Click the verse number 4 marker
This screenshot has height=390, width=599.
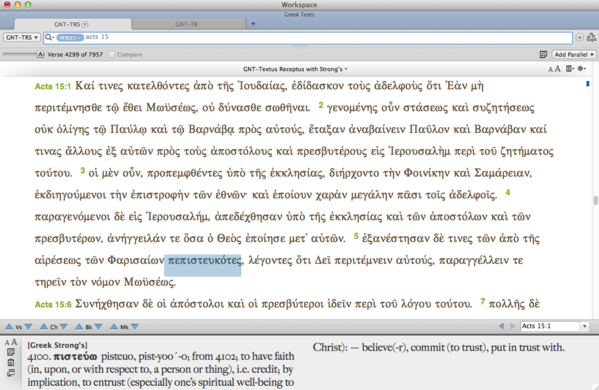[x=508, y=192]
